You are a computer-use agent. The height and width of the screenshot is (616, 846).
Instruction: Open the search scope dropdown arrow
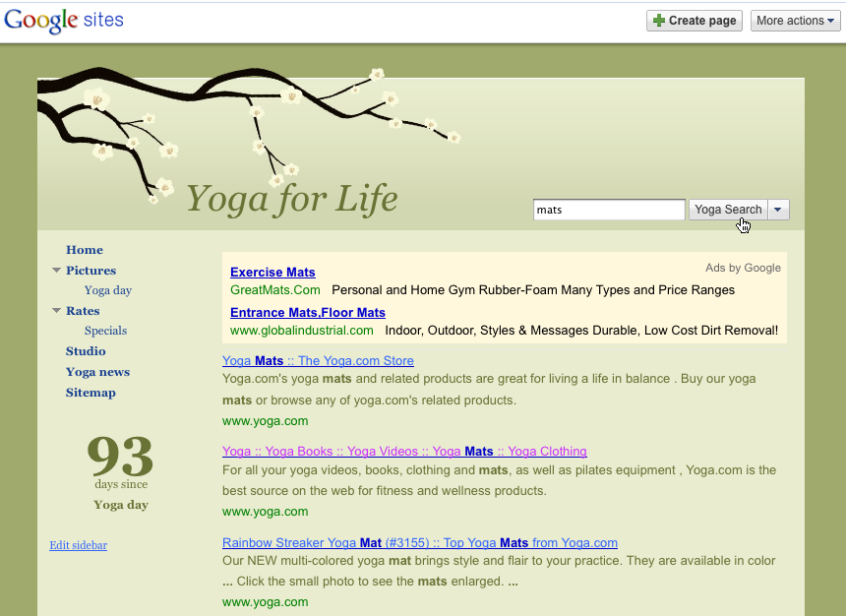[x=778, y=210]
